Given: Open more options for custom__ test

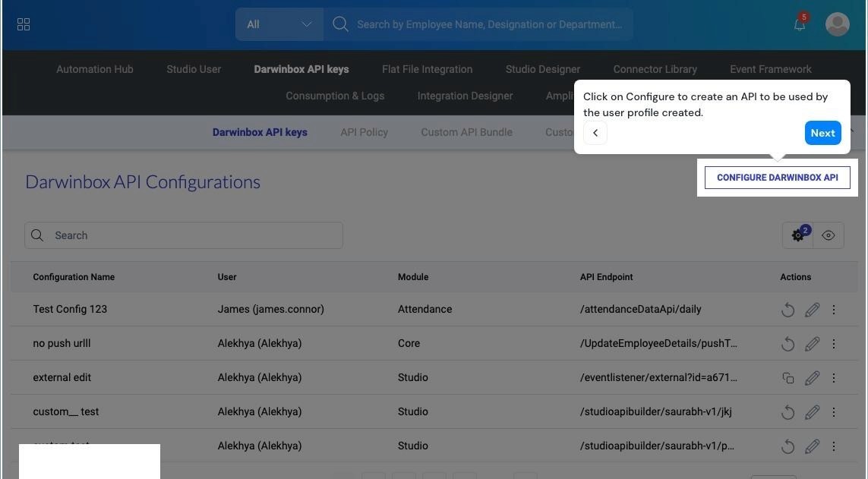Looking at the screenshot, I should point(834,413).
